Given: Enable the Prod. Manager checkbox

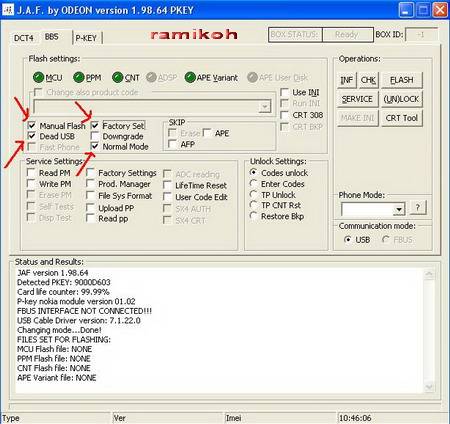Looking at the screenshot, I should click(x=90, y=184).
